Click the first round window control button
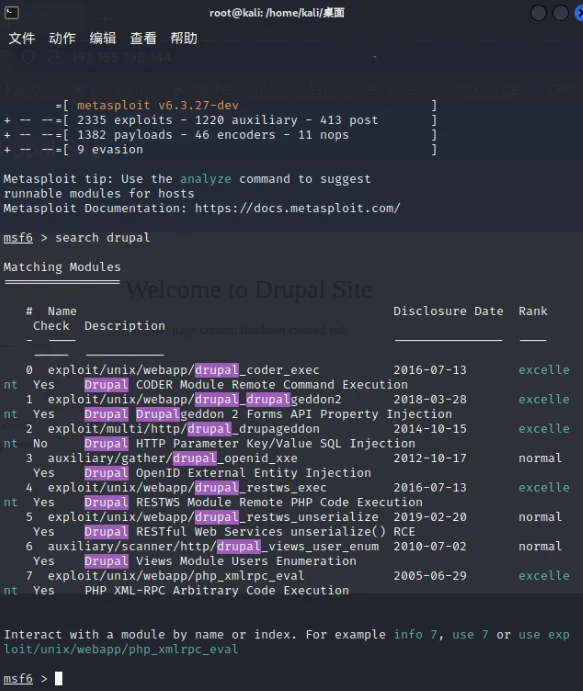The height and width of the screenshot is (691, 583). click(x=538, y=13)
